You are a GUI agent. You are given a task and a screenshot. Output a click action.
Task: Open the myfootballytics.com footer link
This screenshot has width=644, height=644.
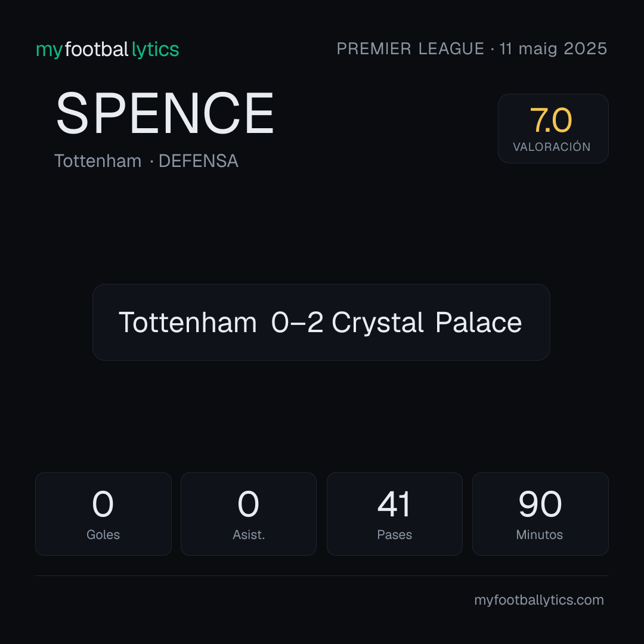point(539,600)
